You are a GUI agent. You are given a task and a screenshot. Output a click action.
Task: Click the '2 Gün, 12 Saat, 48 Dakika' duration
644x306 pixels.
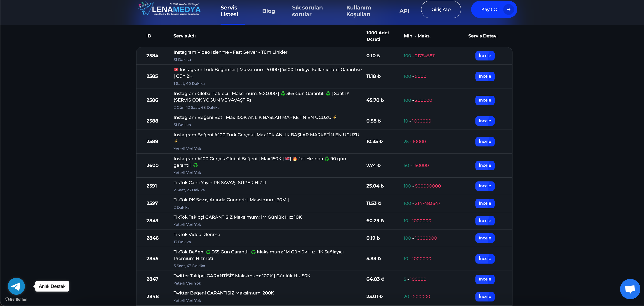pos(197,108)
